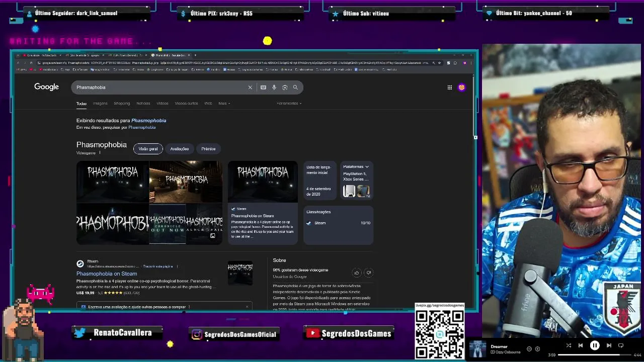
Task: Dislike the Phasmophobia videogame with thumbs down
Action: click(368, 273)
